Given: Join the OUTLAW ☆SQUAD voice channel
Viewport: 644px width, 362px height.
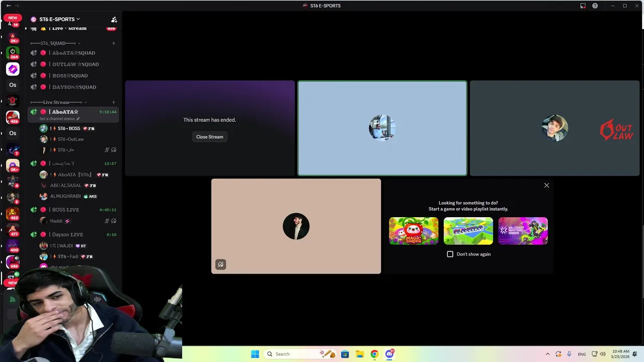Looking at the screenshot, I should pyautogui.click(x=73, y=64).
